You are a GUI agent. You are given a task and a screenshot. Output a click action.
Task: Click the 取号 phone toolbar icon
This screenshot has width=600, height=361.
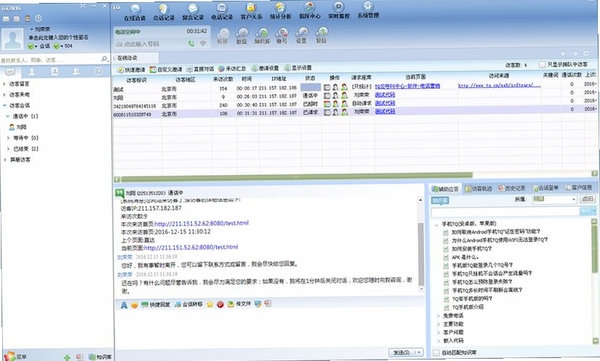click(282, 36)
